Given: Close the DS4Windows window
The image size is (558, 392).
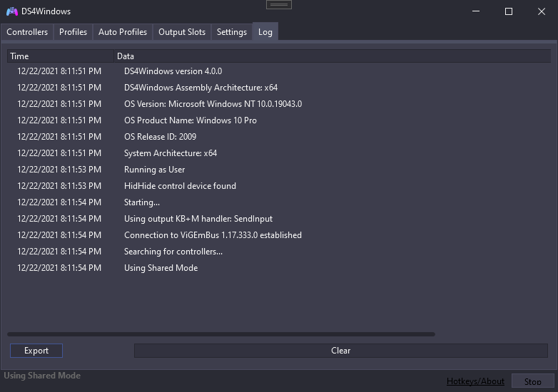Looking at the screenshot, I should coord(542,11).
